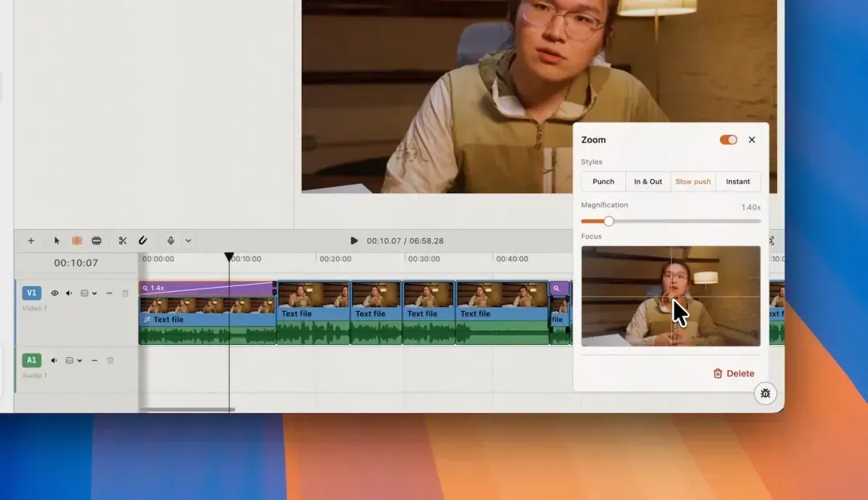Toggle visibility eye on track V1
868x500 pixels.
point(55,293)
